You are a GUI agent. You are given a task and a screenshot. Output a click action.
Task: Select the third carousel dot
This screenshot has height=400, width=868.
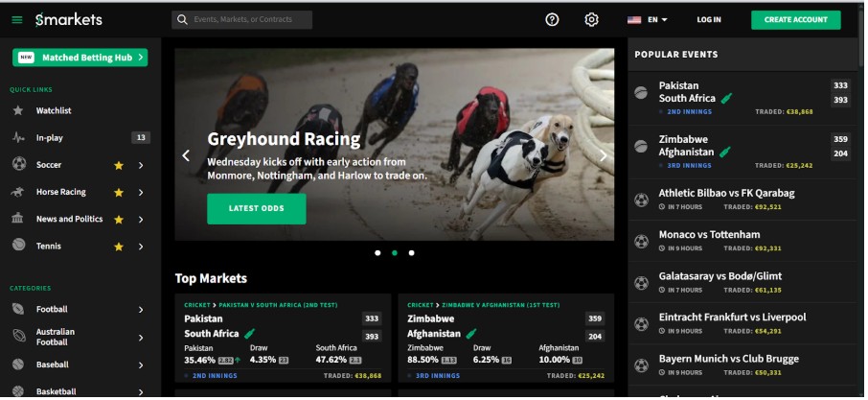click(x=411, y=252)
